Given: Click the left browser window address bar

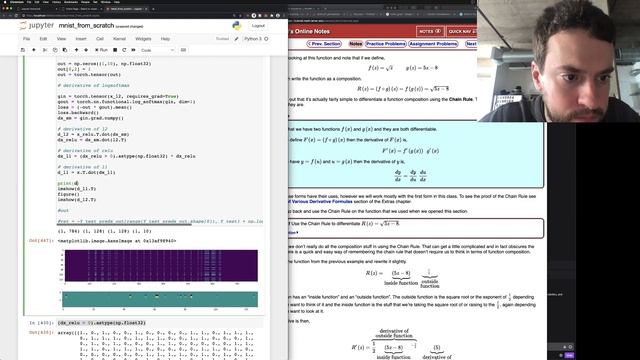Looking at the screenshot, I should (127, 16).
